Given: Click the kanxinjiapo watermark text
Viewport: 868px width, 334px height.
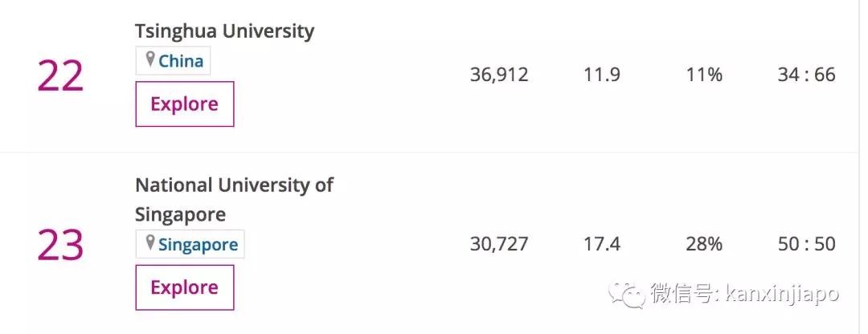Looking at the screenshot, I should (x=781, y=294).
